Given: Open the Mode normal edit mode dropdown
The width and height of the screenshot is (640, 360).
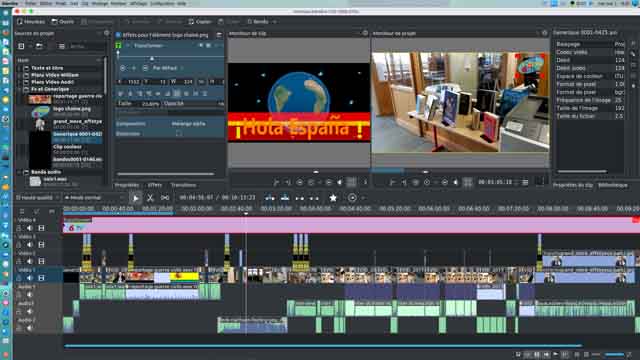Looking at the screenshot, I should click(x=93, y=198).
